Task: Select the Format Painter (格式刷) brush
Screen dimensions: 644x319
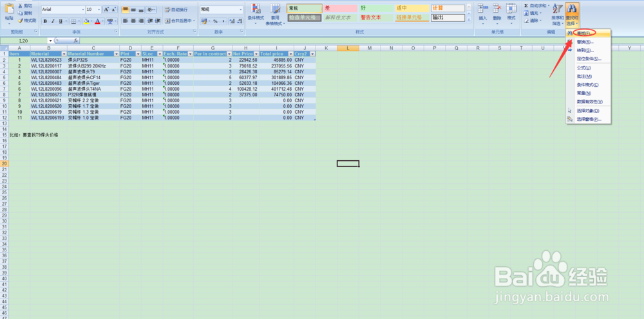Action: tap(27, 20)
